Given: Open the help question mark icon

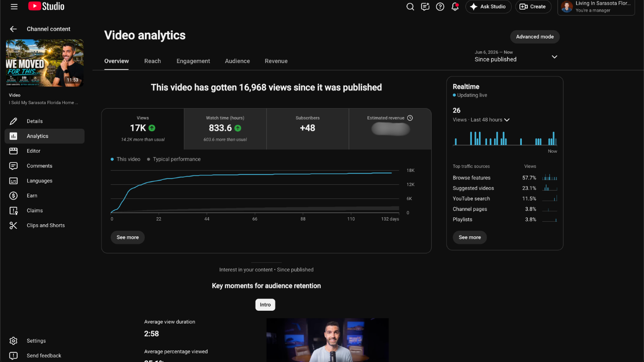Looking at the screenshot, I should point(440,7).
